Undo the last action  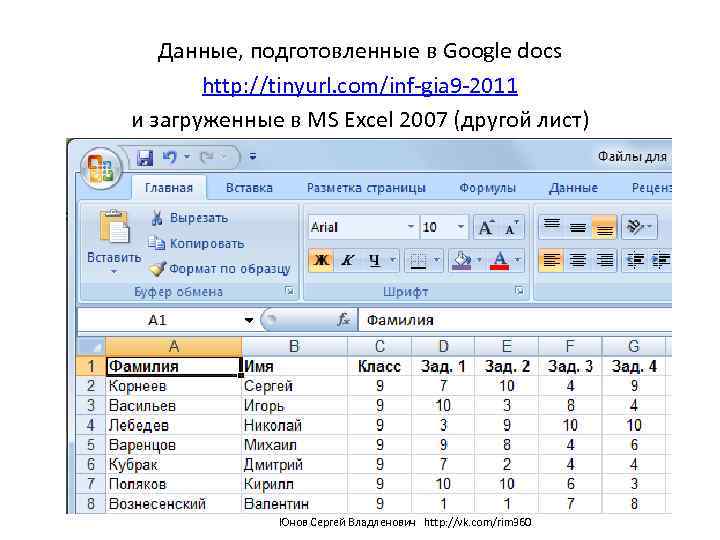click(169, 157)
